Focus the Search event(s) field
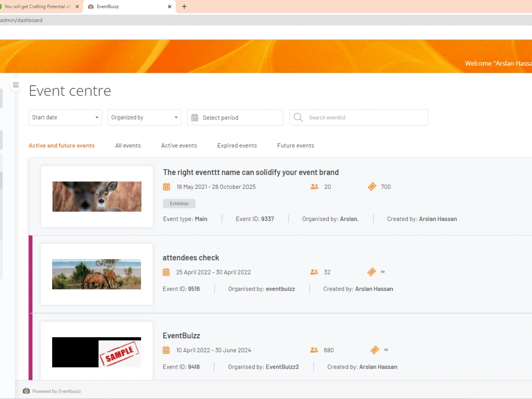 coord(359,118)
